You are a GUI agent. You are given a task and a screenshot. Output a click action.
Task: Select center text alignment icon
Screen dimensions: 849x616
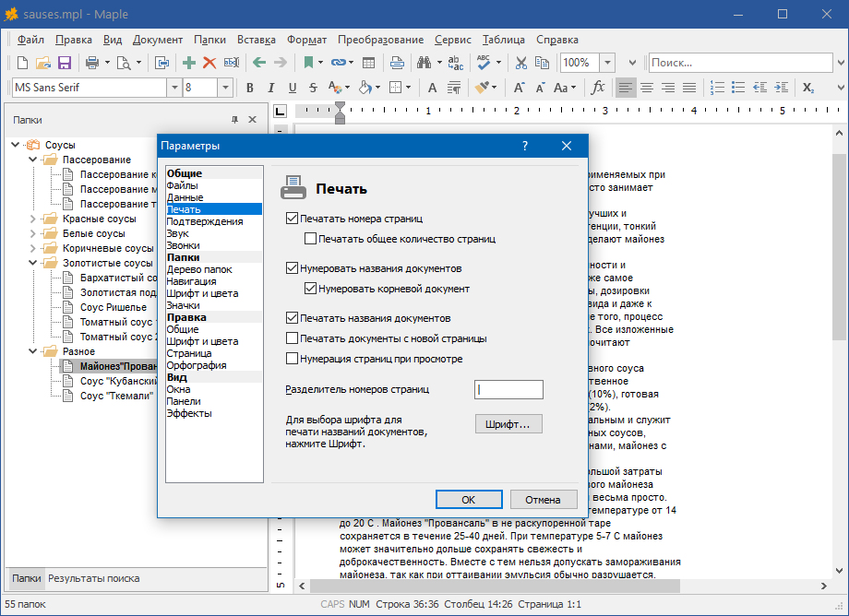pos(647,88)
